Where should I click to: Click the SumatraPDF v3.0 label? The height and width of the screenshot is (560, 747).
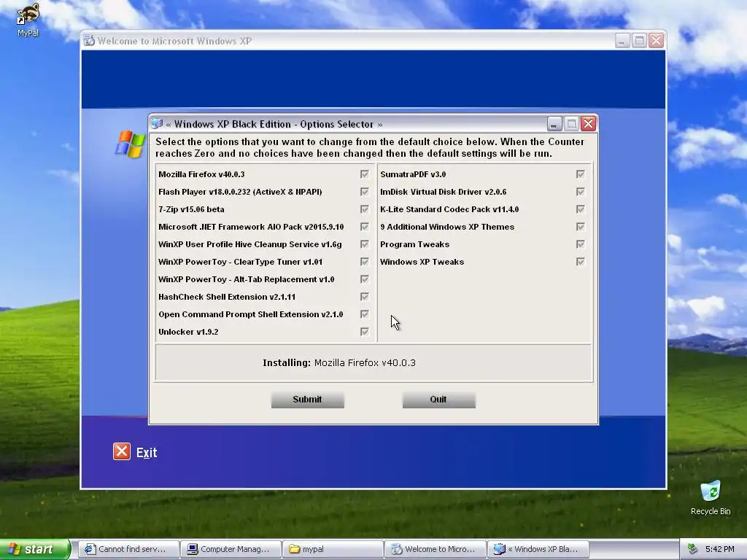(x=413, y=174)
